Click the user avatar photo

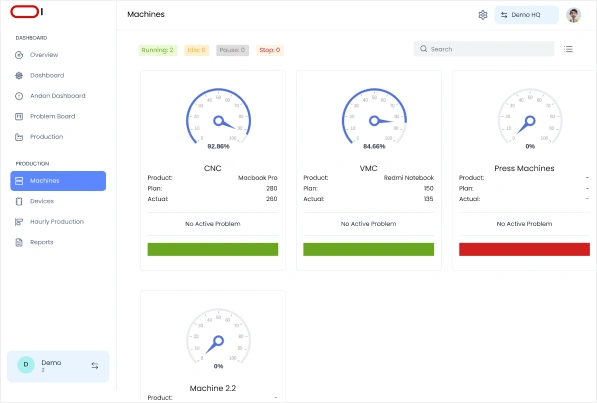tap(573, 15)
